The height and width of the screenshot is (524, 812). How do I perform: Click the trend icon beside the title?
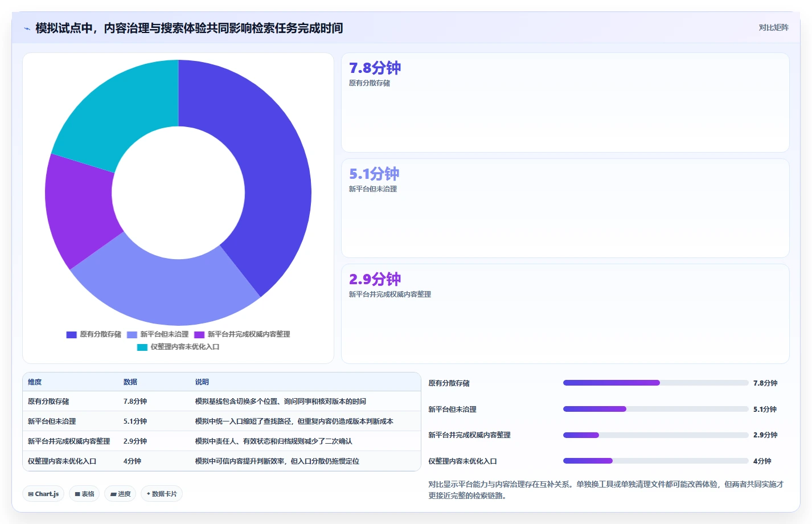tap(27, 28)
